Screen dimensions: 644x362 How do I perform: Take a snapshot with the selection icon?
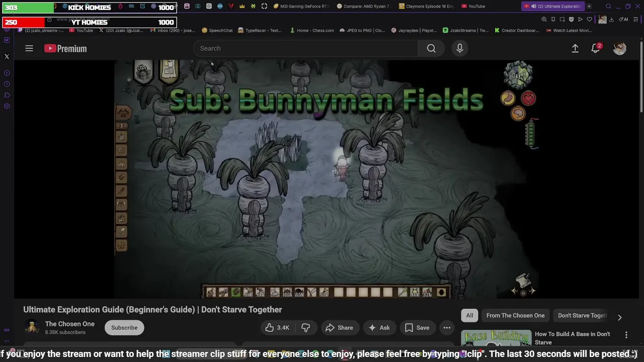point(562,19)
